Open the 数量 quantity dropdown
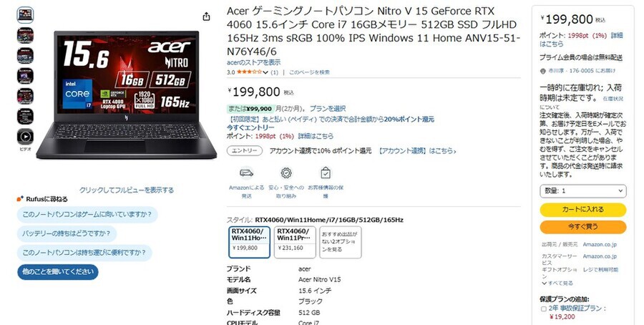 (582, 191)
